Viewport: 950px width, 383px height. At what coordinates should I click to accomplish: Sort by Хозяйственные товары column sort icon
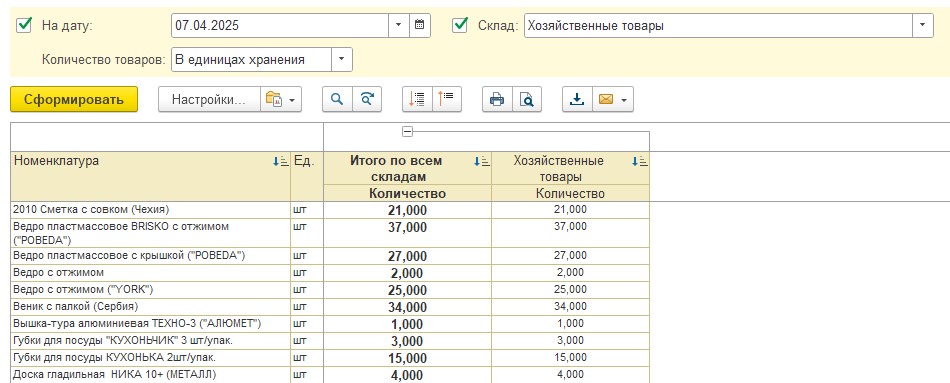tap(639, 162)
